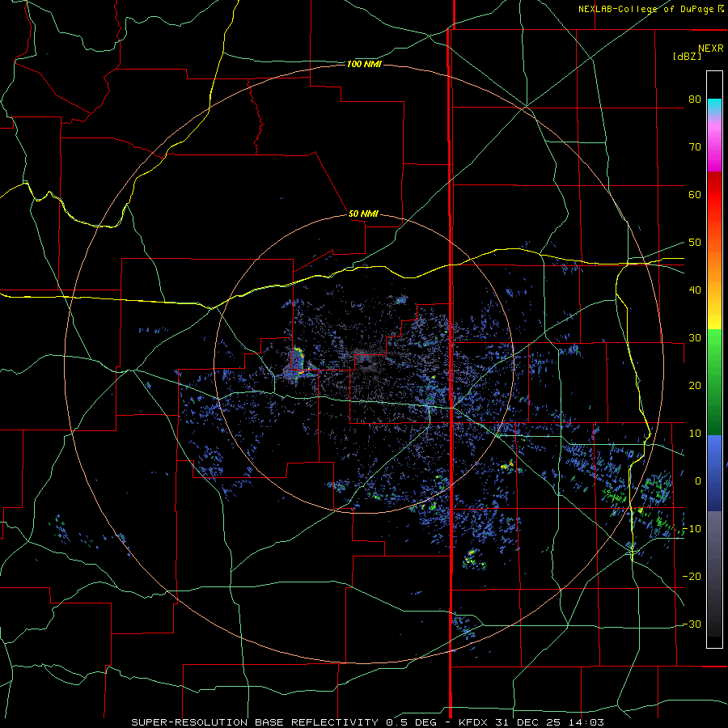This screenshot has width=728, height=728.
Task: Click the 10 value on the dBZ scale
Action: pos(695,434)
